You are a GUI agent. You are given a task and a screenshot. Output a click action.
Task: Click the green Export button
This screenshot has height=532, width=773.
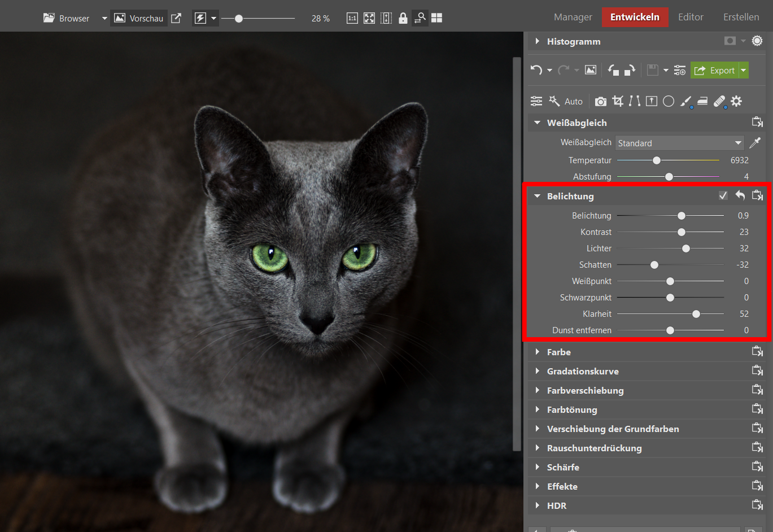pyautogui.click(x=715, y=70)
